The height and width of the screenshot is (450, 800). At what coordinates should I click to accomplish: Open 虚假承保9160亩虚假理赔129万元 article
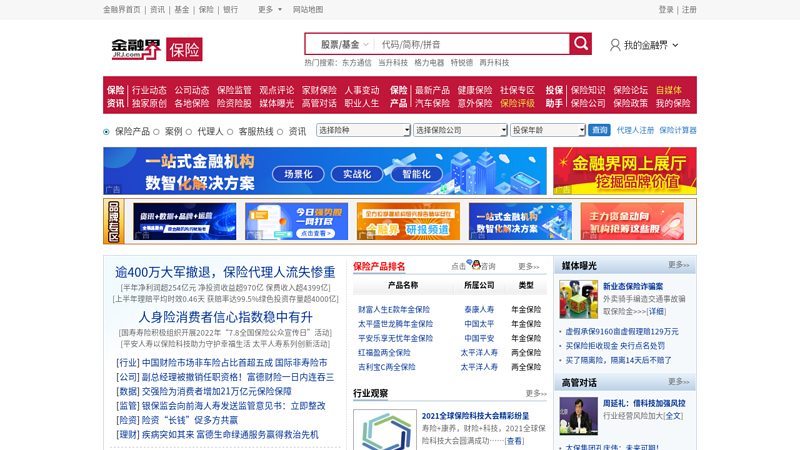click(622, 331)
